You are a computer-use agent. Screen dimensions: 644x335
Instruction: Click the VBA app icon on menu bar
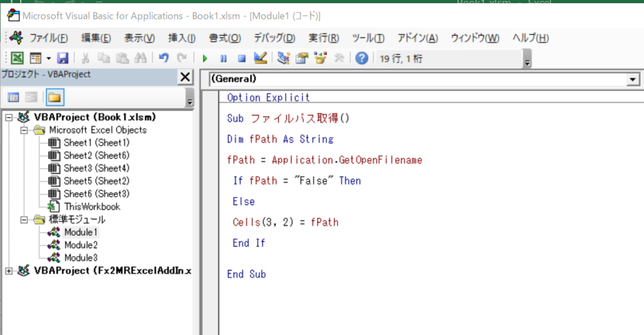coord(16,38)
